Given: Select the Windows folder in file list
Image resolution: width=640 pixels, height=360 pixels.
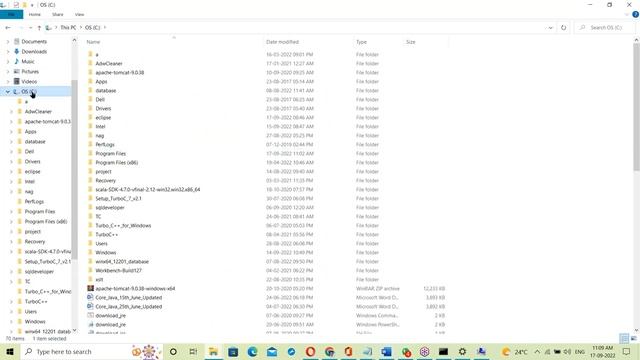Looking at the screenshot, I should 106,252.
